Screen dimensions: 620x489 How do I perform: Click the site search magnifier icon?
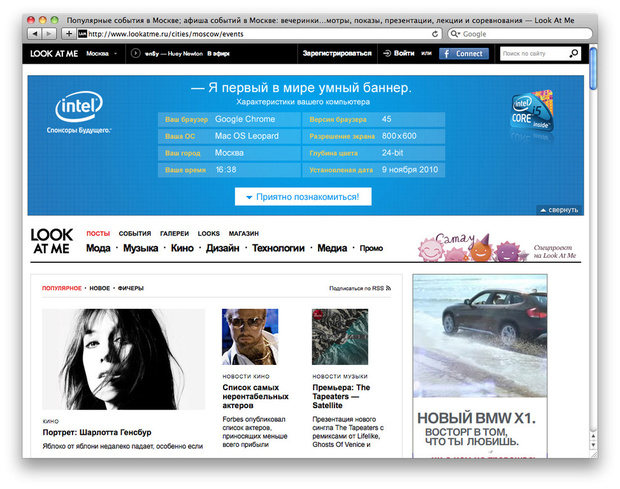574,53
